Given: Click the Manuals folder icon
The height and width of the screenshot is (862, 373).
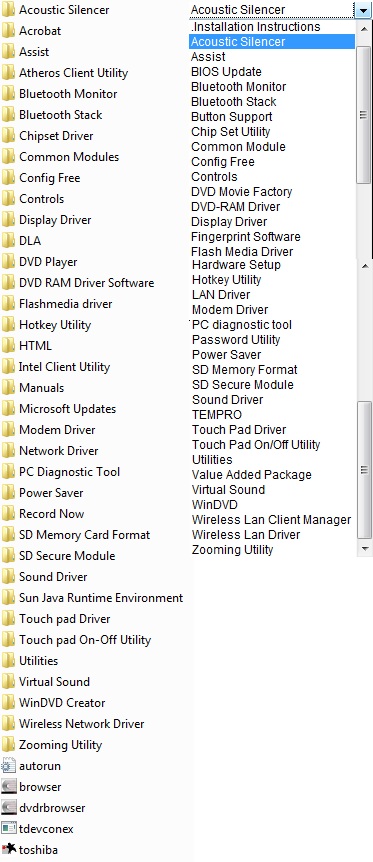Looking at the screenshot, I should 8,388.
